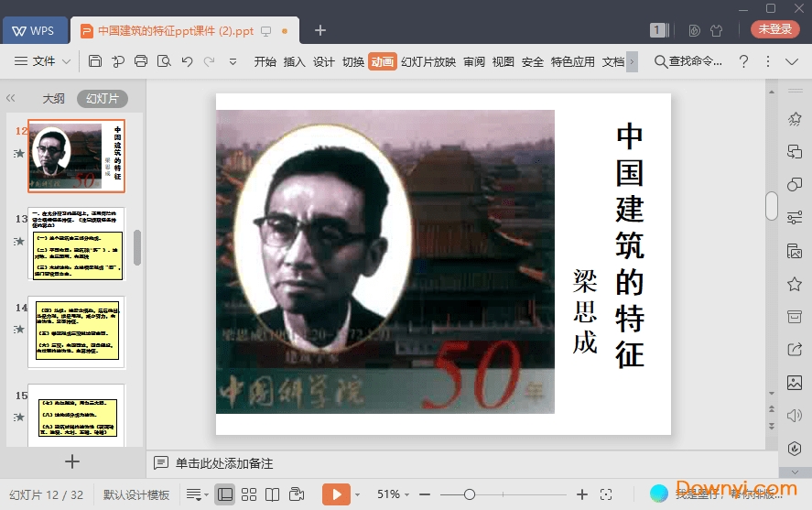Switch to the WPS home tab
This screenshot has height=510, width=812.
click(34, 30)
